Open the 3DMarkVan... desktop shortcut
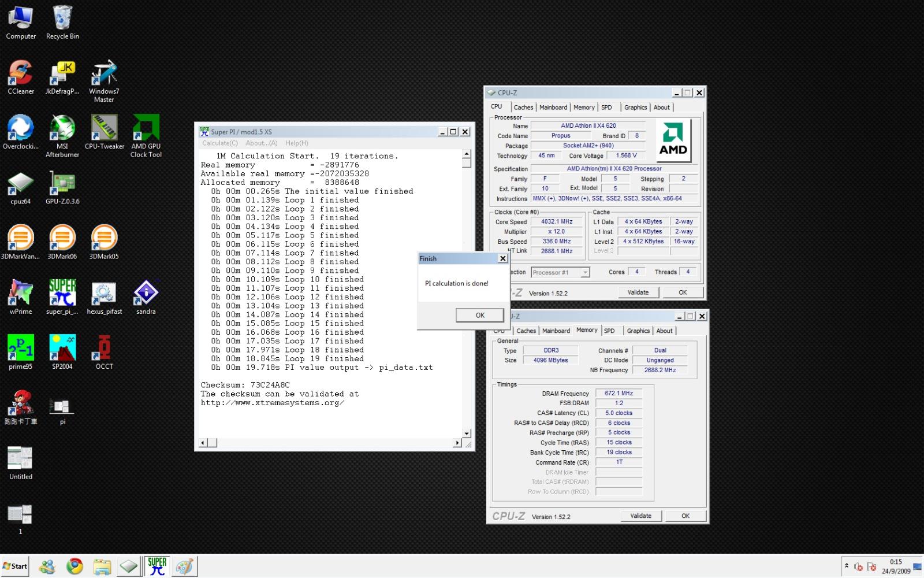This screenshot has height=578, width=924. (21, 243)
